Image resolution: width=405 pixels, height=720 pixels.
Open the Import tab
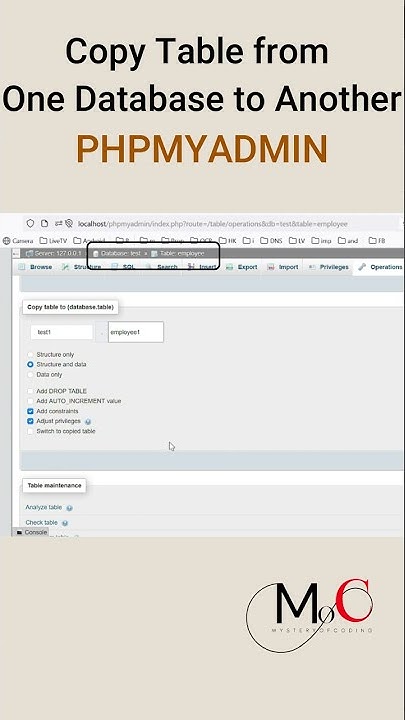[283, 267]
